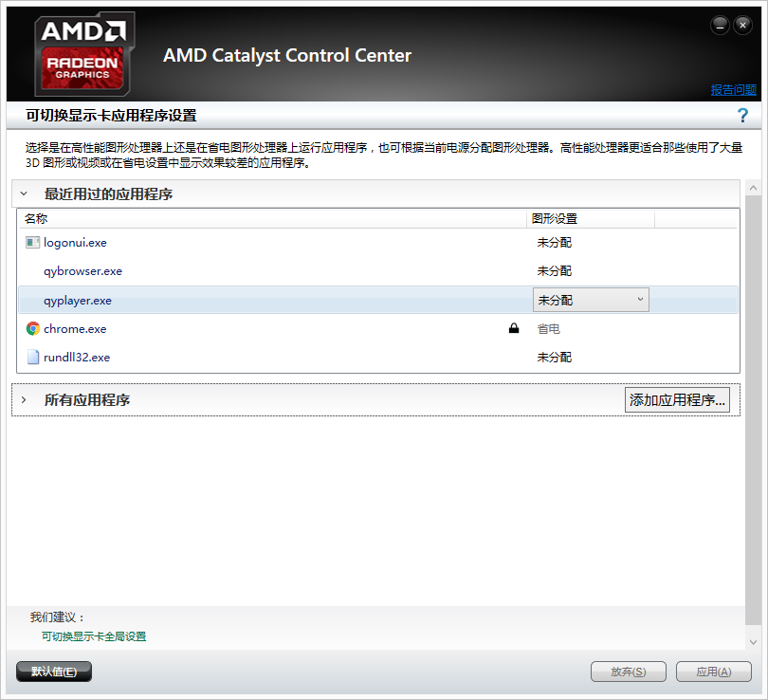Viewport: 768px width, 700px height.
Task: Click the 我们建议 label
Action: 57,617
